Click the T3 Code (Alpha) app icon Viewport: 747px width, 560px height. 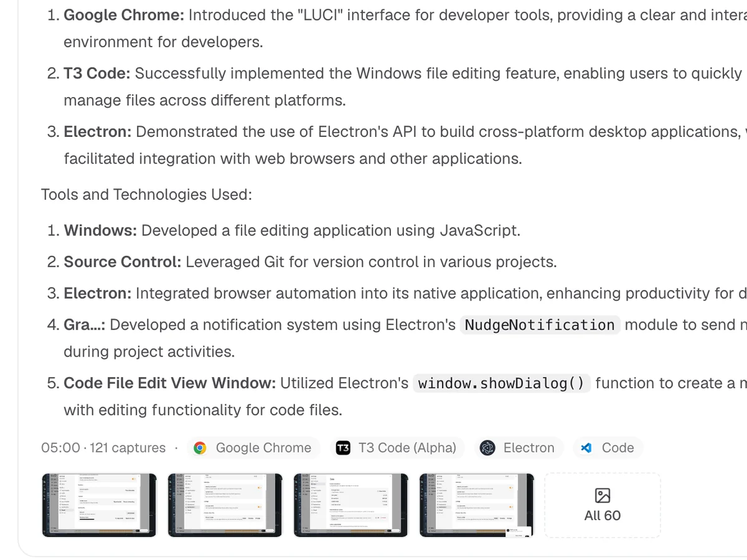tap(343, 448)
